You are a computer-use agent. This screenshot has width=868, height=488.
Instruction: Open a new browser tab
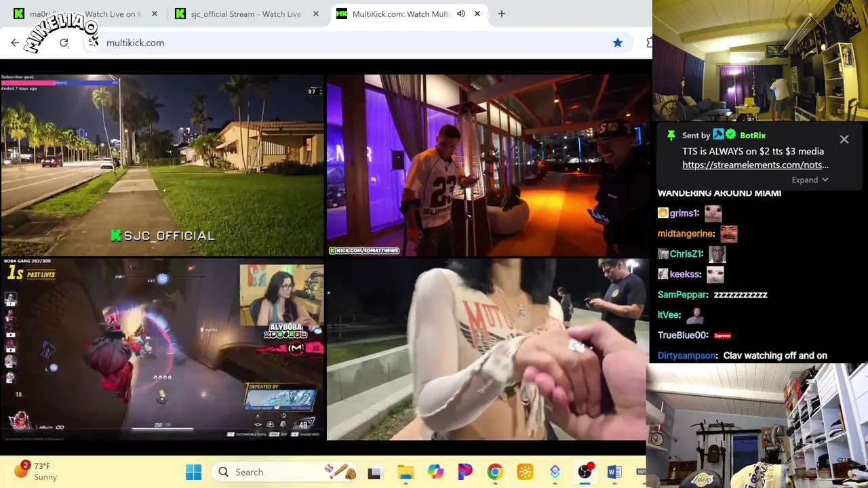(502, 14)
